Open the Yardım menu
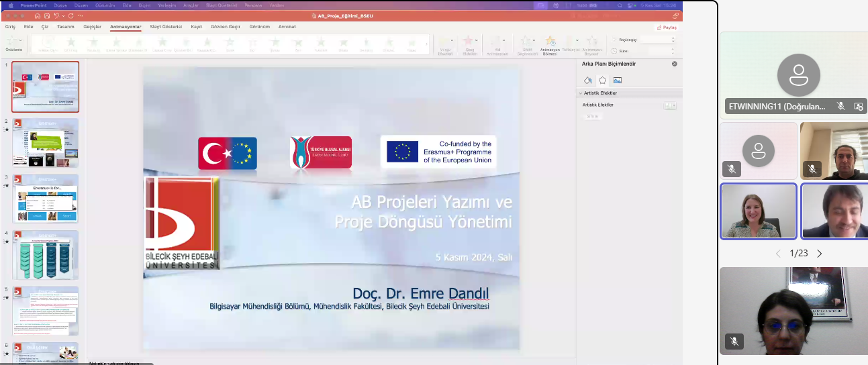The width and height of the screenshot is (868, 365). coord(277,5)
